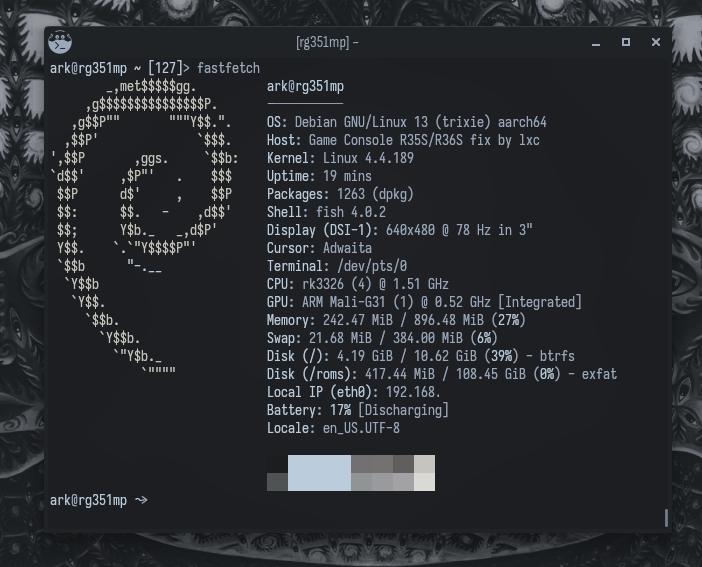Click the terminal scrollbar thumb
This screenshot has height=567, width=702.
(x=666, y=518)
